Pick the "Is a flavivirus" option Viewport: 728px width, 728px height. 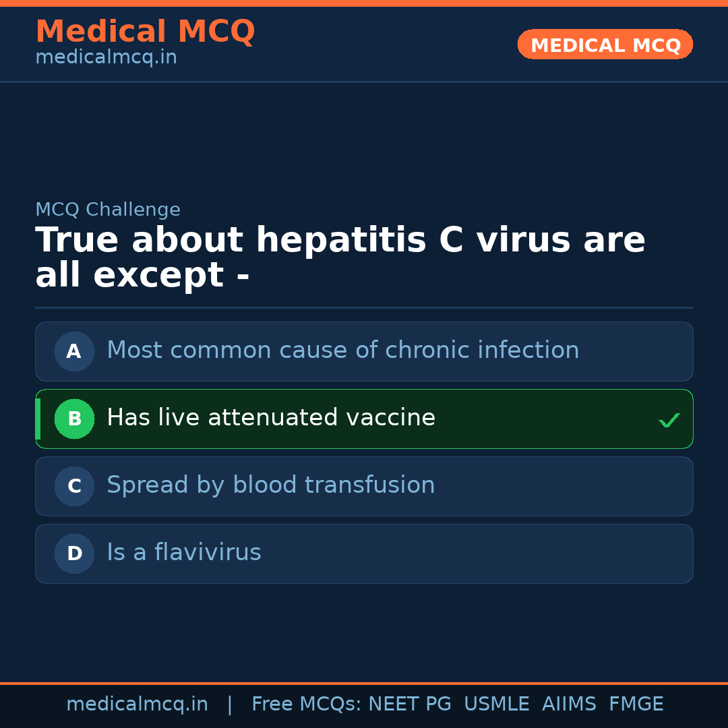(183, 553)
